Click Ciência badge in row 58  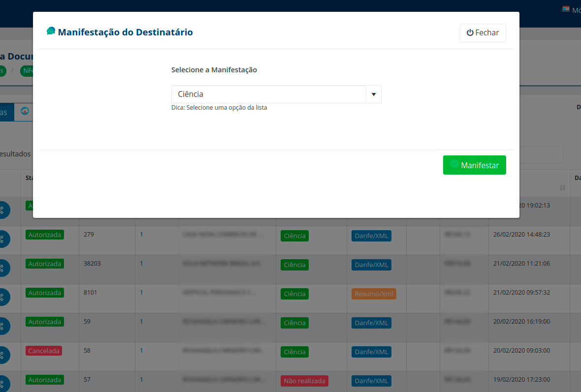294,352
